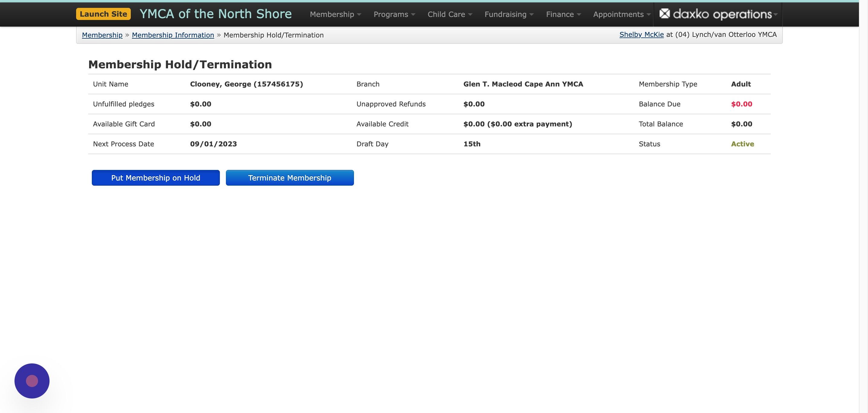868x413 pixels.
Task: Open the Membership nav menu
Action: pyautogui.click(x=335, y=14)
